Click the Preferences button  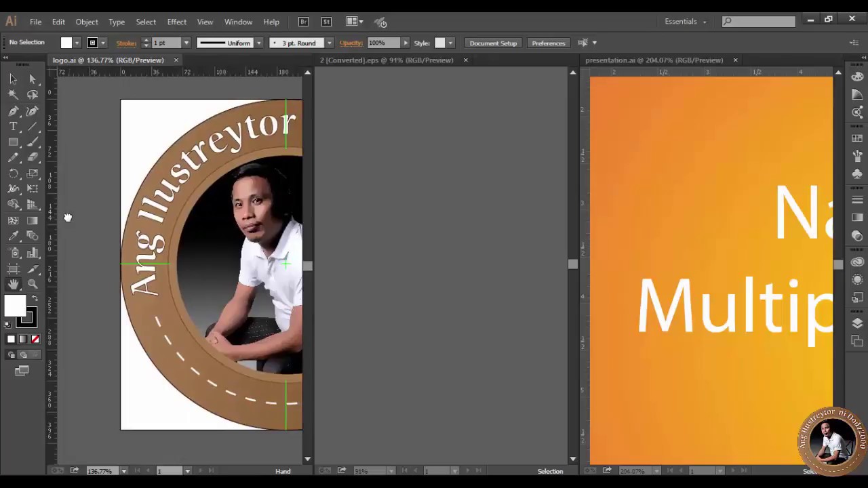[x=549, y=43]
